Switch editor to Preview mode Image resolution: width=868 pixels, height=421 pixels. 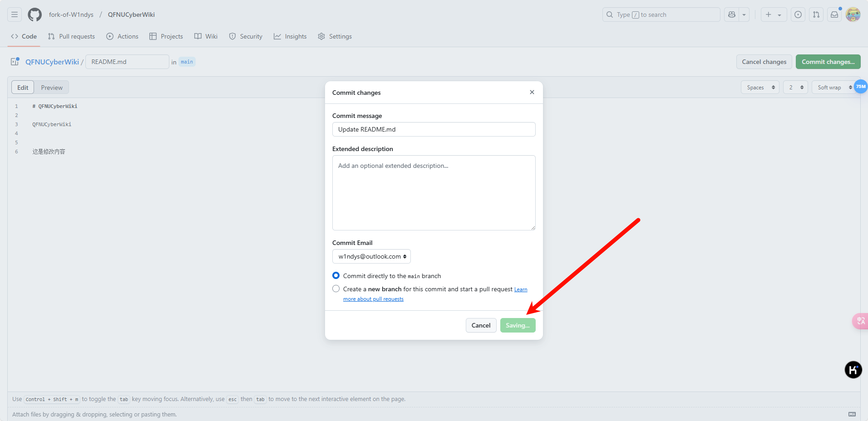(52, 88)
